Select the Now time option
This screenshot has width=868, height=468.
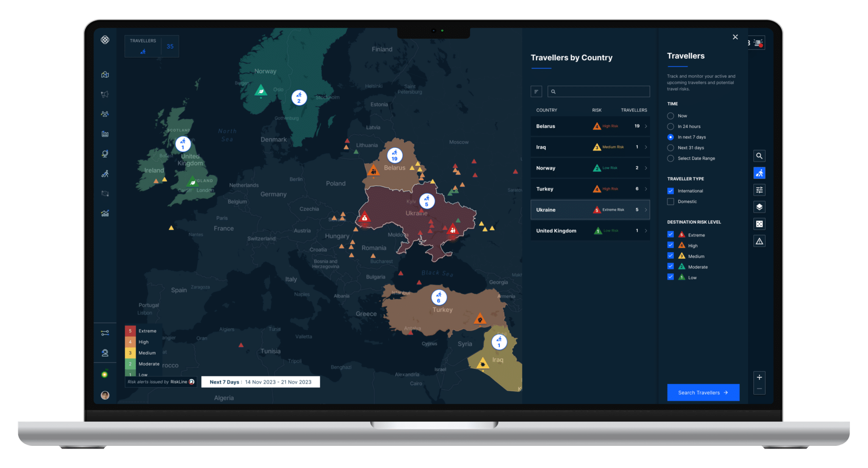point(670,116)
